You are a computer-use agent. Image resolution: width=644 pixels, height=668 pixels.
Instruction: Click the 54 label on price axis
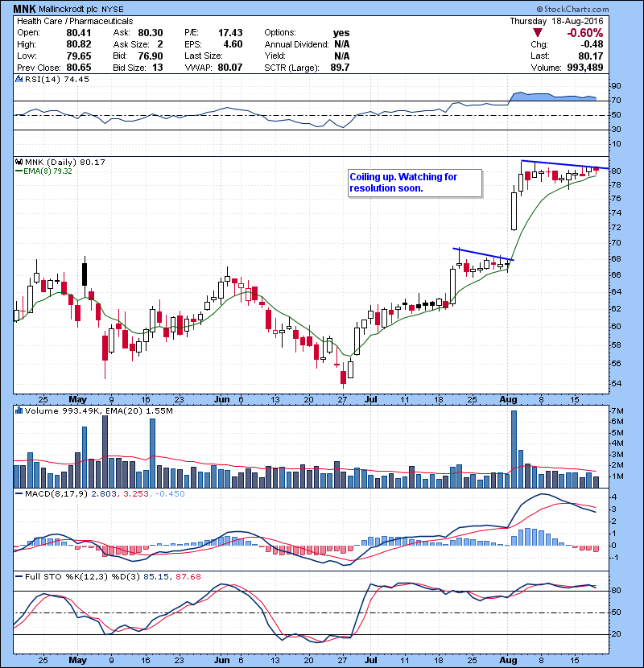[617, 383]
